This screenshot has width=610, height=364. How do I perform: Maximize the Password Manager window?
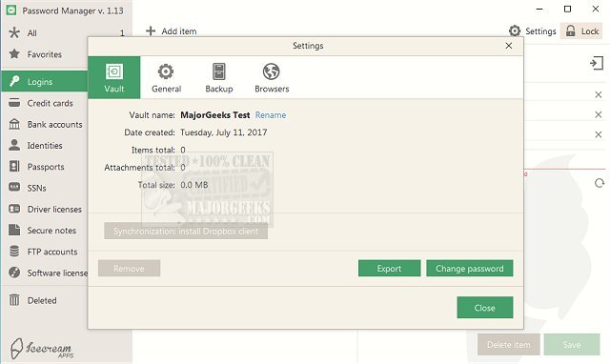568,9
